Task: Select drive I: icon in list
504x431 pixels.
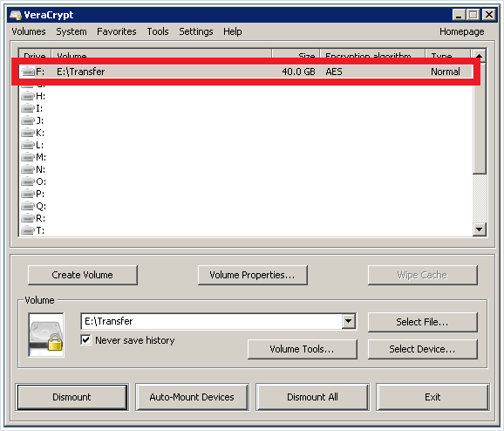Action: [x=28, y=108]
